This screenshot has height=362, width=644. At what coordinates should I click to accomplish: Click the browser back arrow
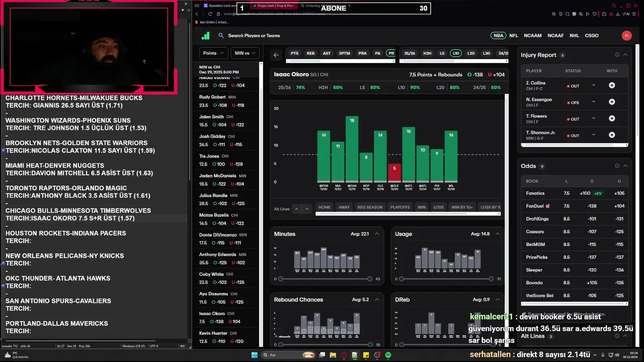click(197, 14)
